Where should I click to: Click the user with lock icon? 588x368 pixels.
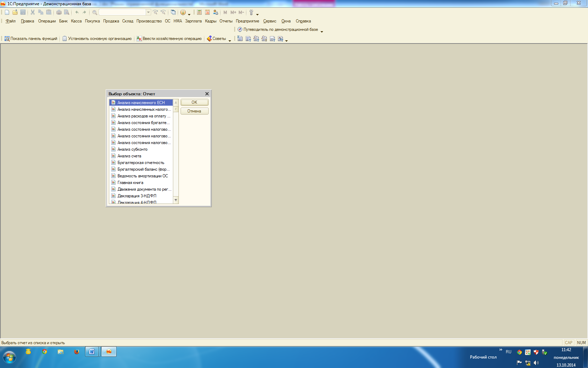[216, 12]
